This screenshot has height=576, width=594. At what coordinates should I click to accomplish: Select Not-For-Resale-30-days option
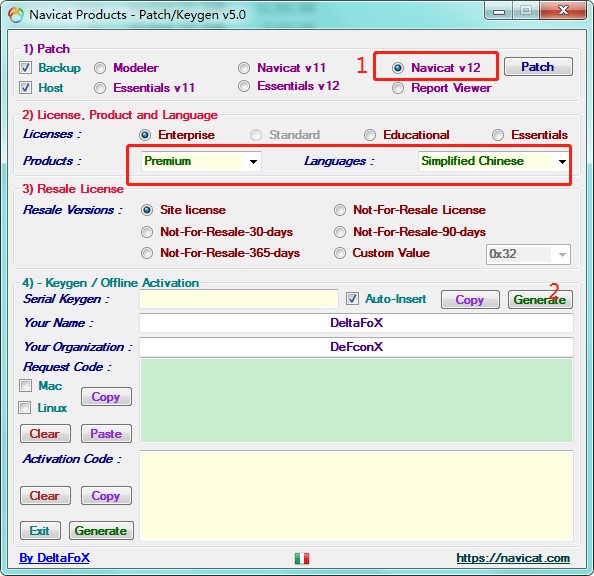click(147, 232)
